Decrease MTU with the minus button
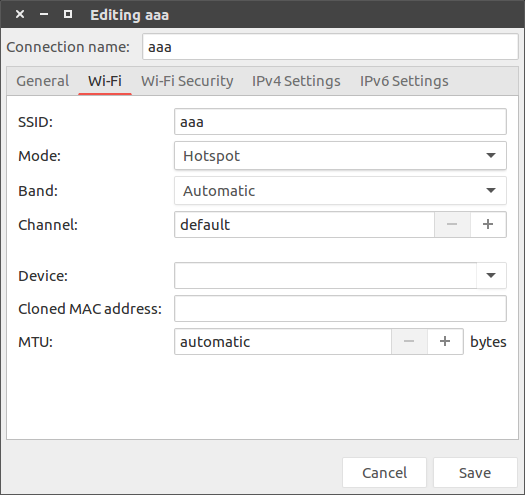Image resolution: width=525 pixels, height=495 pixels. pyautogui.click(x=409, y=342)
